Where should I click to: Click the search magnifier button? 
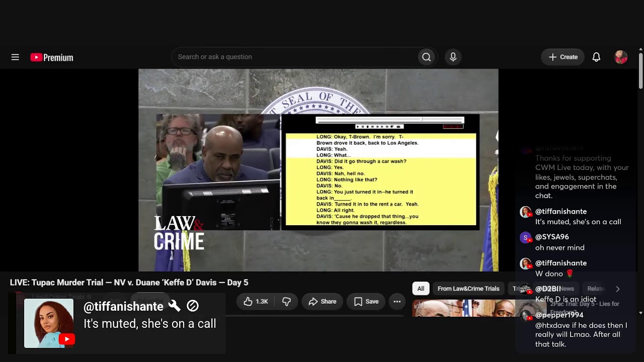tap(426, 57)
